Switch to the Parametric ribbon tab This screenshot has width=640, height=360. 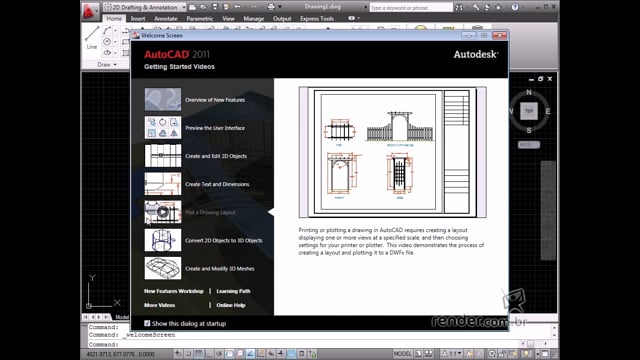coord(200,19)
